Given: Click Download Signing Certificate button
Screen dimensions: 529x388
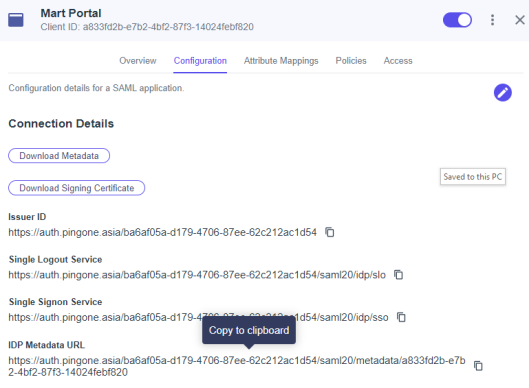Looking at the screenshot, I should [x=77, y=188].
